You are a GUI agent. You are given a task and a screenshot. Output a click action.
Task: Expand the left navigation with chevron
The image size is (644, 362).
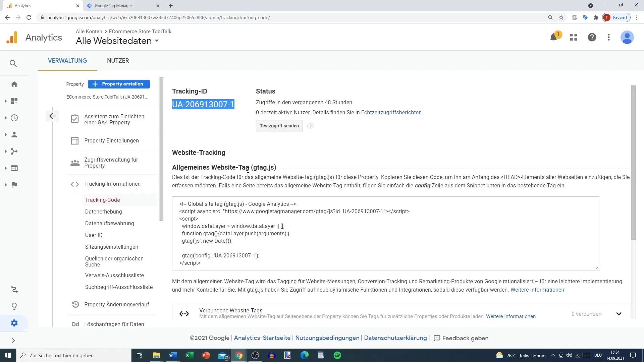[x=13, y=341]
